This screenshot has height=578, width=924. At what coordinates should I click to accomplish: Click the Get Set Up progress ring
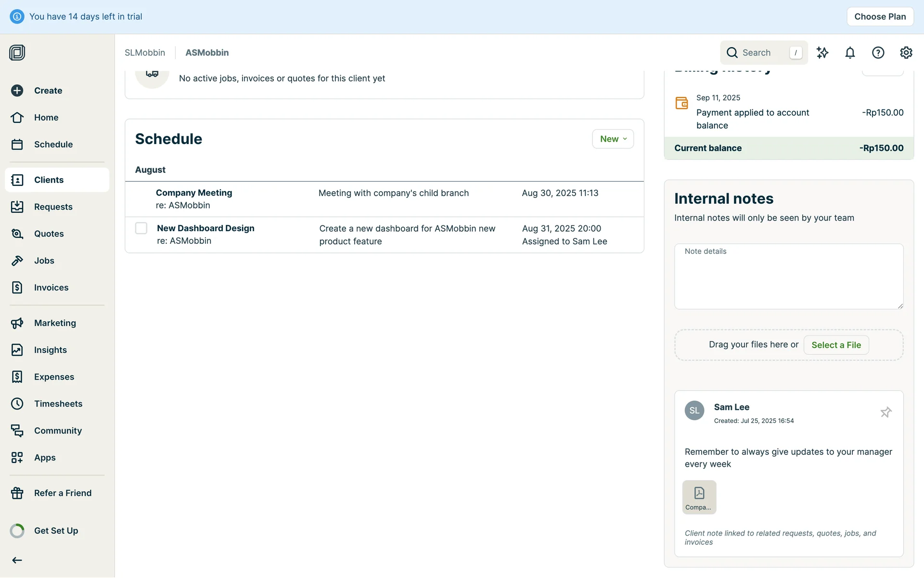[x=17, y=531]
